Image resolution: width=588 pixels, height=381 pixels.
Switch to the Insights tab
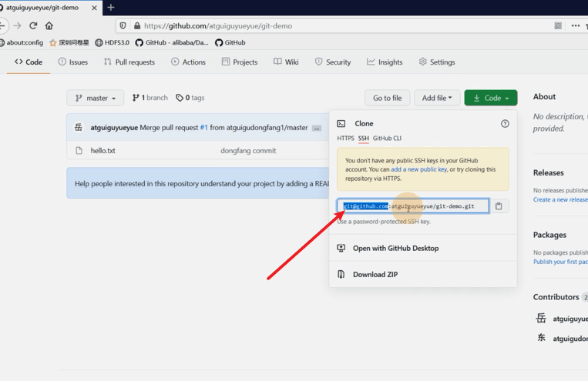(x=385, y=62)
